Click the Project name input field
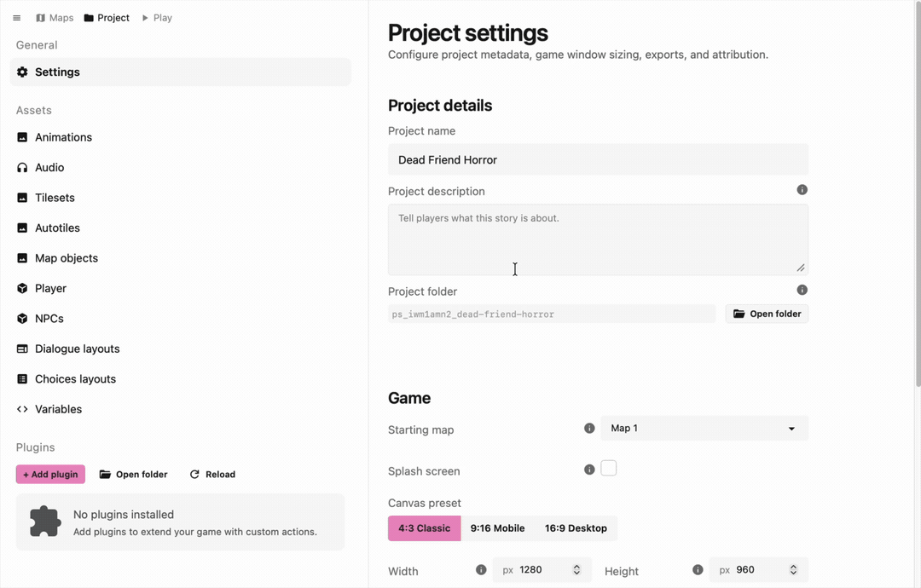Screen dimensions: 921x588 598,159
